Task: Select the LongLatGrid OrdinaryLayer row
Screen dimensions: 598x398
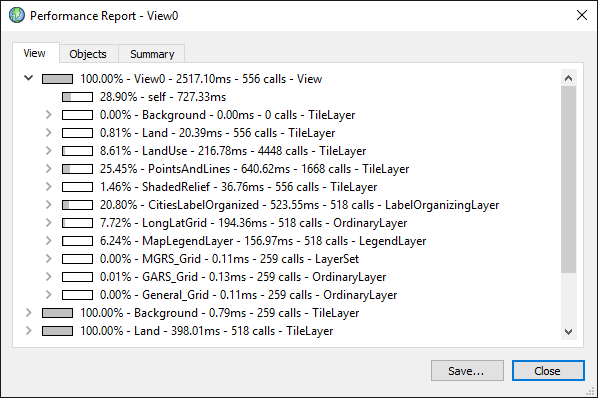Action: 254,223
